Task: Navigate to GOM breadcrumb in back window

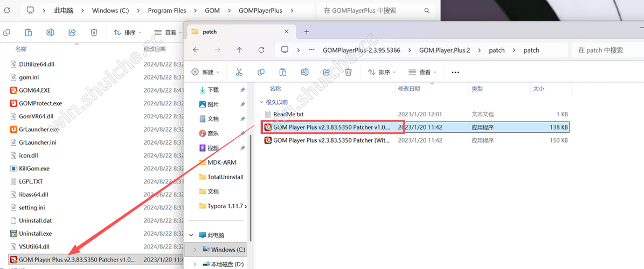Action: tap(211, 10)
